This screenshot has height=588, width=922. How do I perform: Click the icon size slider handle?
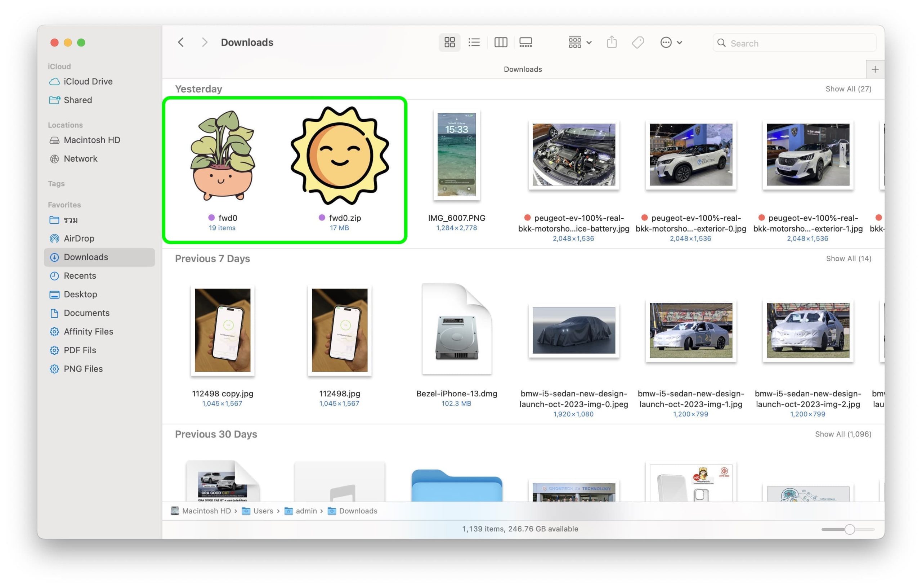[849, 529]
